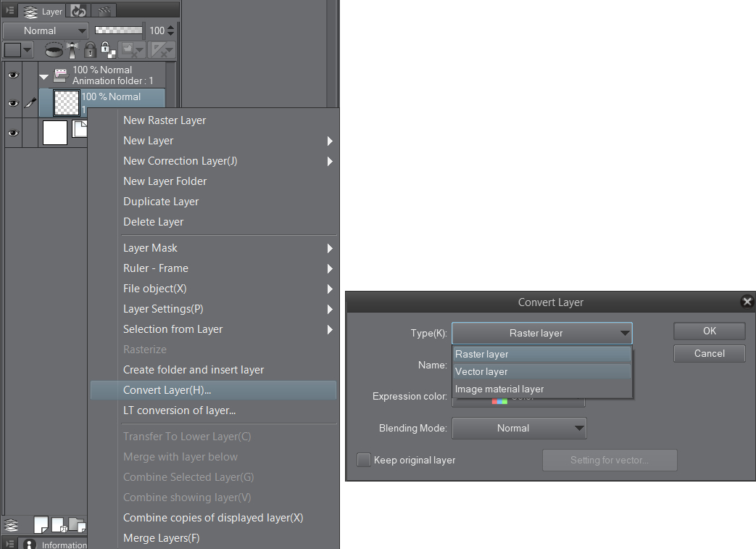Open the Ruler - Frame submenu
The image size is (756, 549).
(x=213, y=268)
